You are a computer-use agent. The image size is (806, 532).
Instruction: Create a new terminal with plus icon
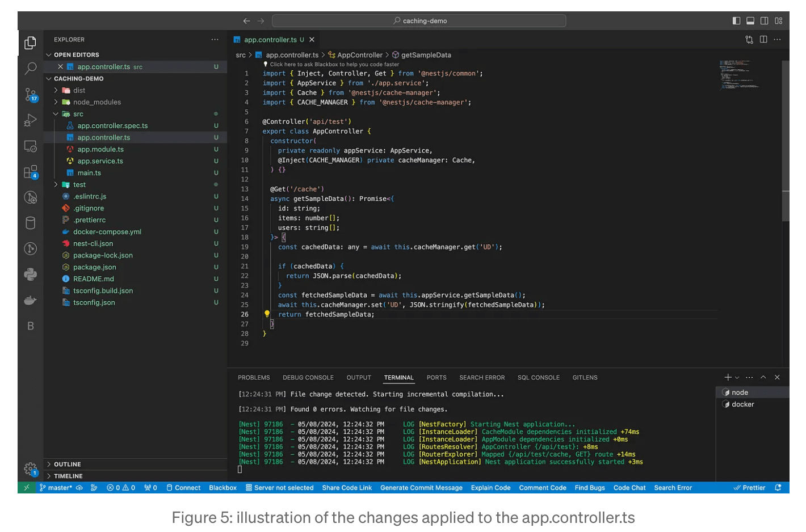point(728,377)
